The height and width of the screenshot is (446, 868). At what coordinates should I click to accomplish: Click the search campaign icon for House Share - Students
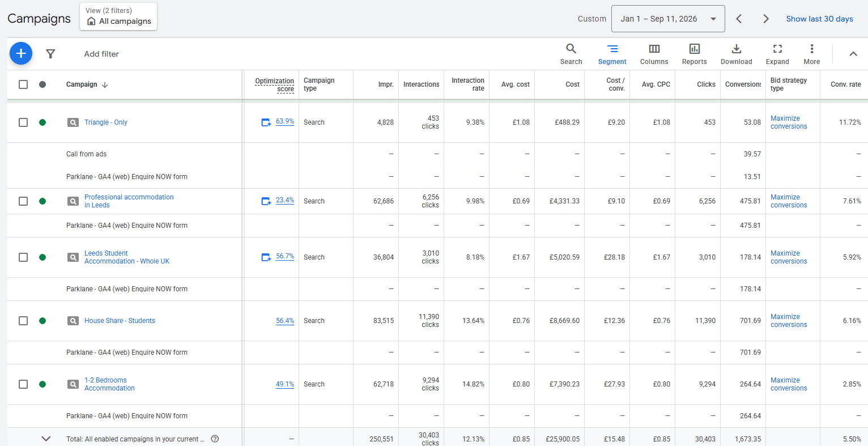(73, 321)
